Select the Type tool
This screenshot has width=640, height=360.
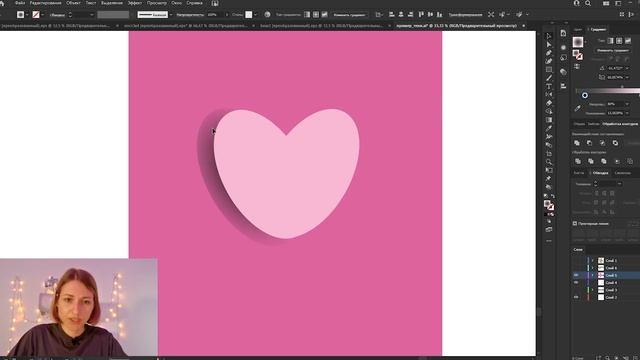tap(549, 86)
